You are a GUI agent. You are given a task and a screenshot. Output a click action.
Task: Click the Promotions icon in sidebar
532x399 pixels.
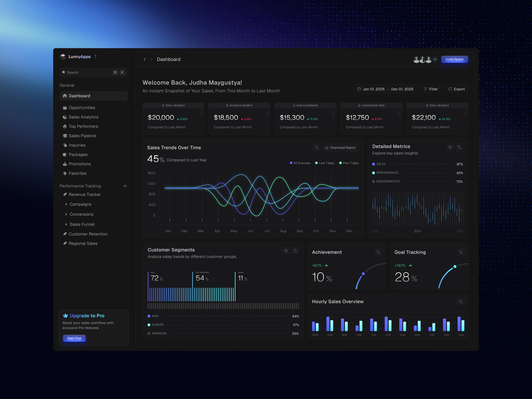[x=65, y=164]
